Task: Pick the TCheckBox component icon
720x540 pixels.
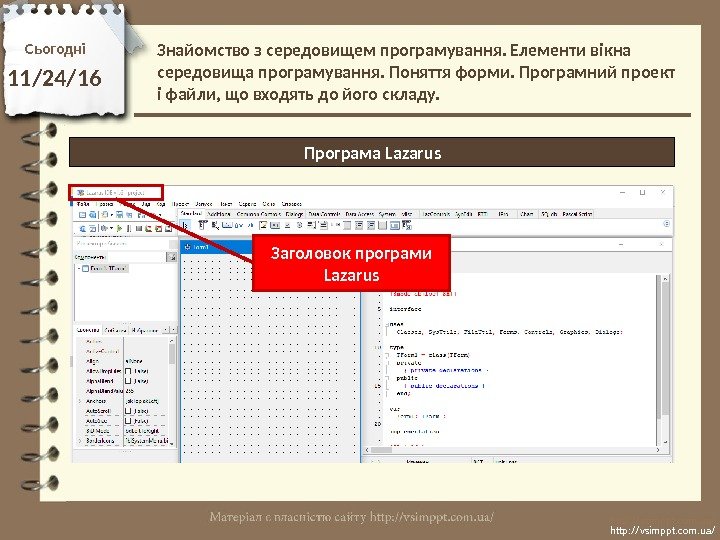Action: (x=287, y=225)
